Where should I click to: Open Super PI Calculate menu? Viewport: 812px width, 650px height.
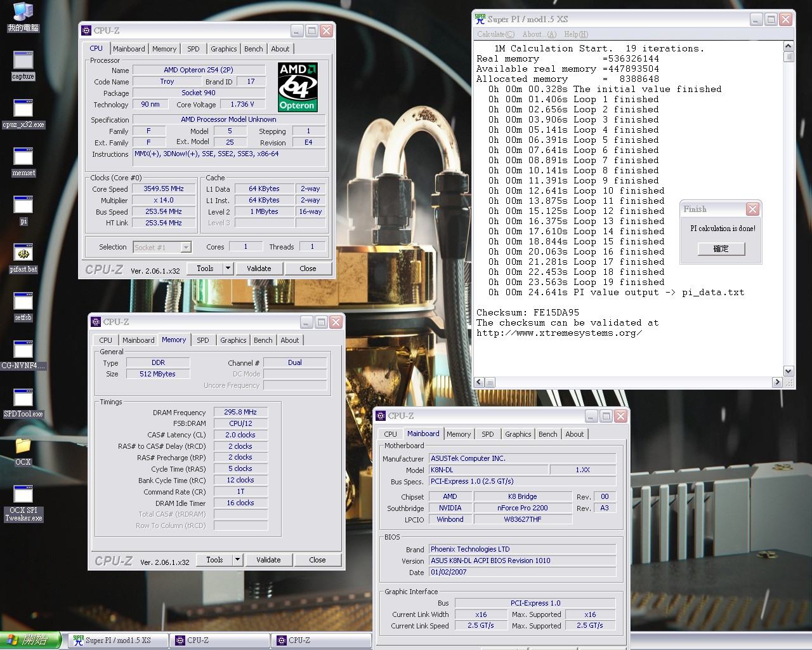[496, 34]
